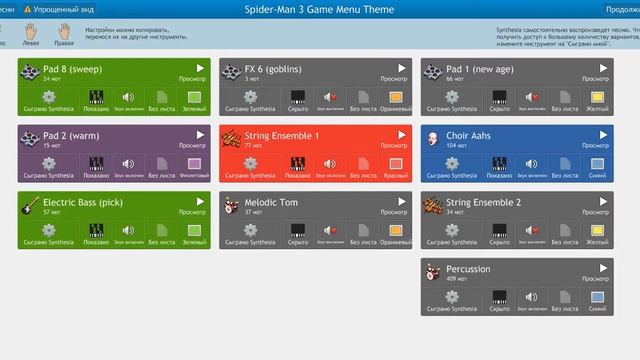This screenshot has width=640, height=360.
Task: Open the String Ensemble 1 violin icon
Action: point(231,139)
